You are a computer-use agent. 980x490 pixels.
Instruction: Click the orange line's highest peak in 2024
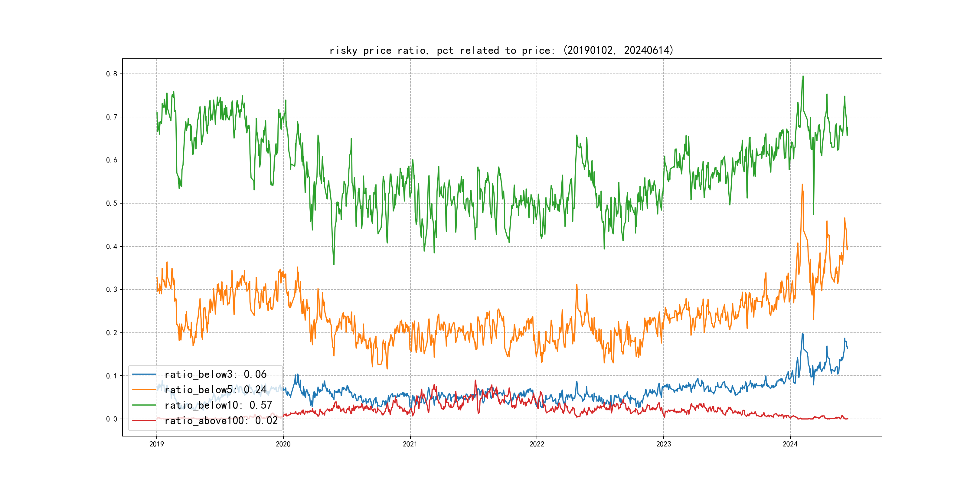tap(802, 185)
